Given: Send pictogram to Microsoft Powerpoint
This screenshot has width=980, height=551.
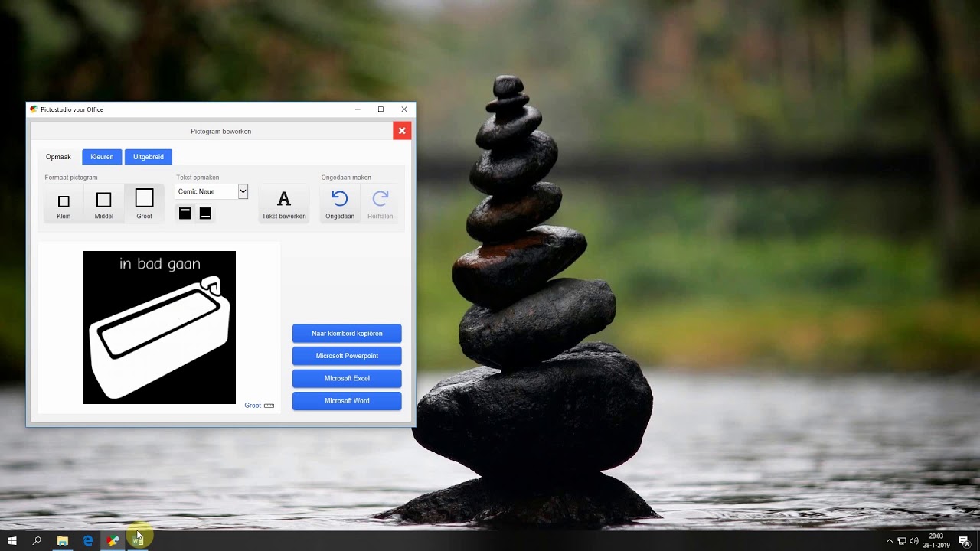Looking at the screenshot, I should (x=347, y=356).
